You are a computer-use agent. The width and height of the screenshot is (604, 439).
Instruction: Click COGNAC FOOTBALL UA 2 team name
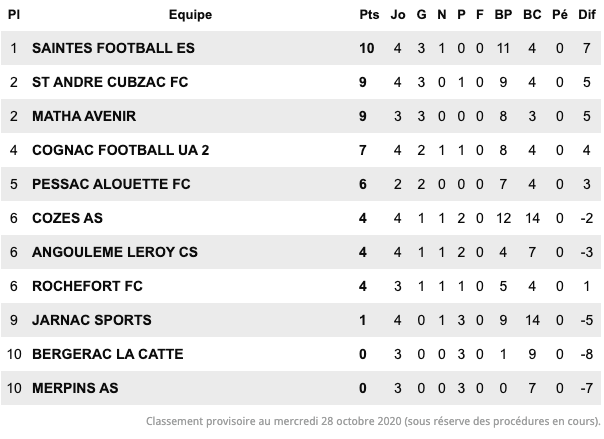[x=121, y=150]
